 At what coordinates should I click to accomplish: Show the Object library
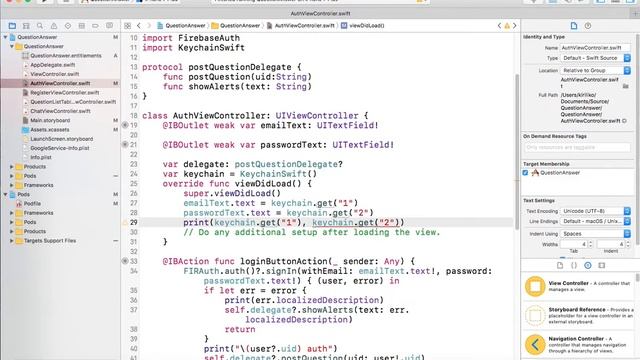coord(588,265)
